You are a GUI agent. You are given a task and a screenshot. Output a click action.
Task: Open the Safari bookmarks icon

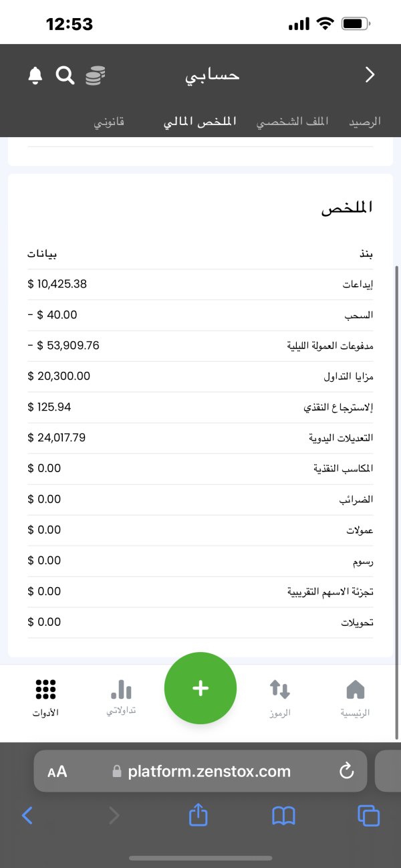(283, 815)
